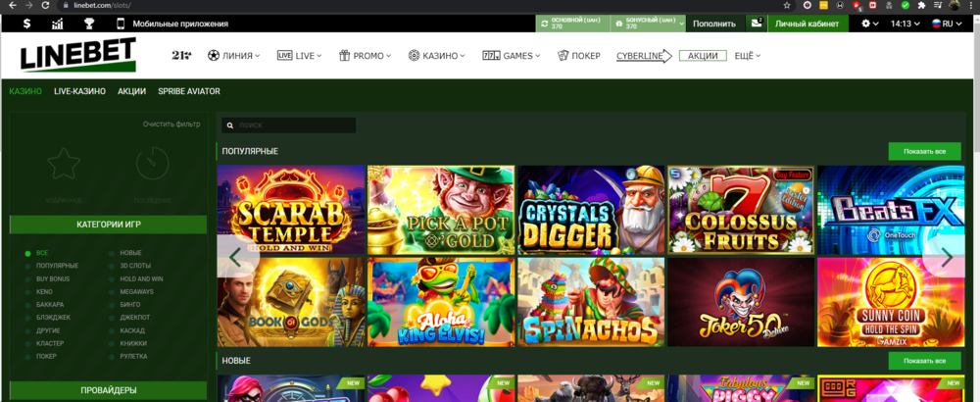Select the ПОПУЛЯРНЫЕ category filter
Image resolution: width=980 pixels, height=402 pixels.
click(57, 266)
